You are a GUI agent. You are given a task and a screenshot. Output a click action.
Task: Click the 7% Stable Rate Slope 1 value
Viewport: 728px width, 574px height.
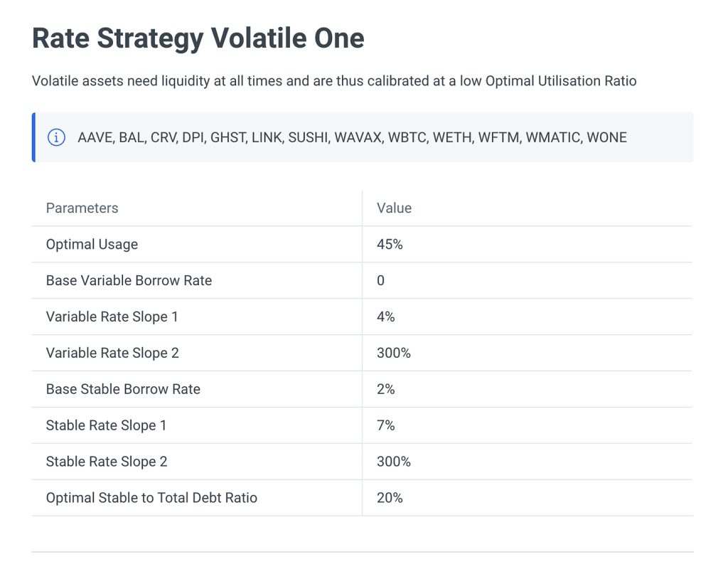point(386,425)
